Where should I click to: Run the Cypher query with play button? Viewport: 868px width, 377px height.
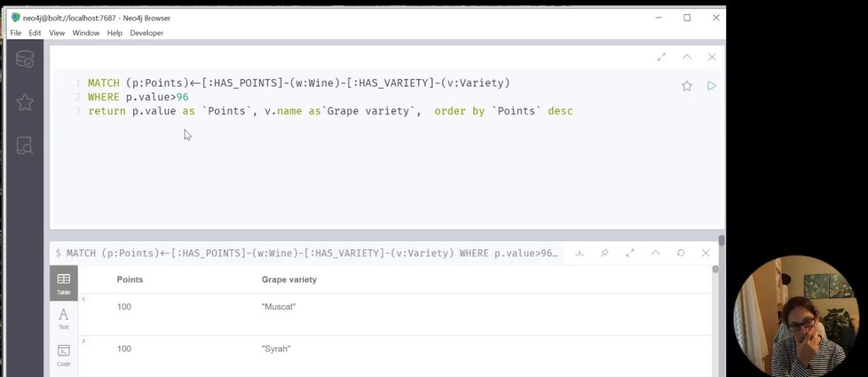[711, 86]
